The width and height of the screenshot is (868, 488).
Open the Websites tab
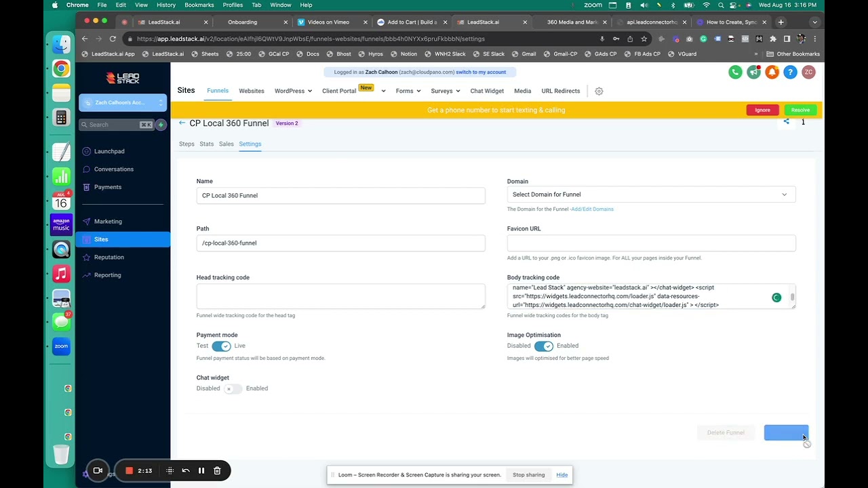coord(252,91)
